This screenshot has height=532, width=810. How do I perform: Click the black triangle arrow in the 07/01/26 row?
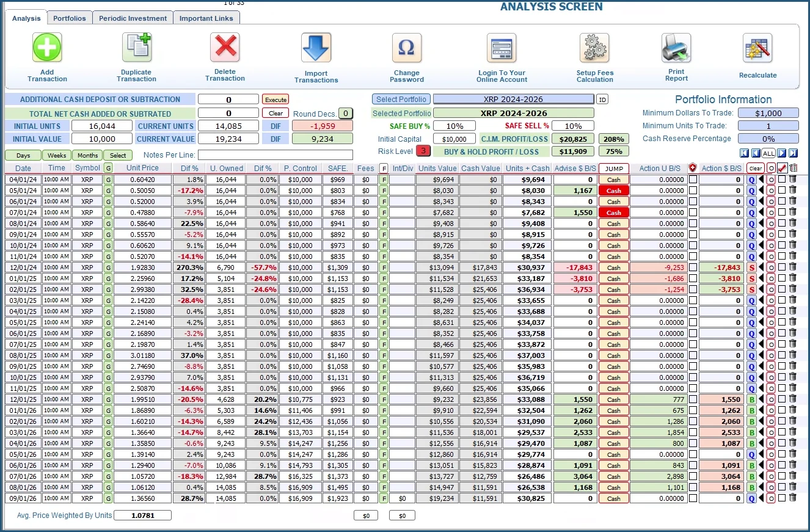tap(762, 476)
